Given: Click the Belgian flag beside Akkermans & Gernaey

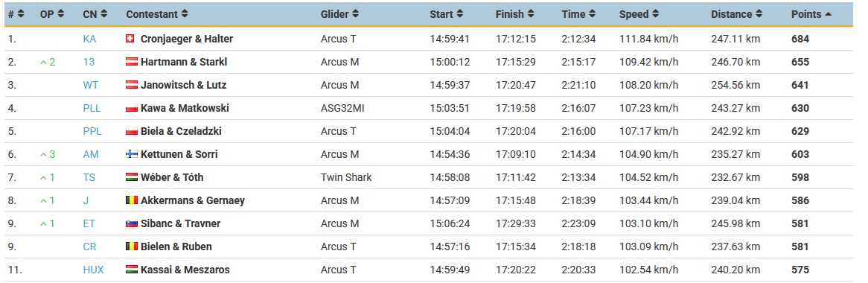Looking at the screenshot, I should (132, 200).
